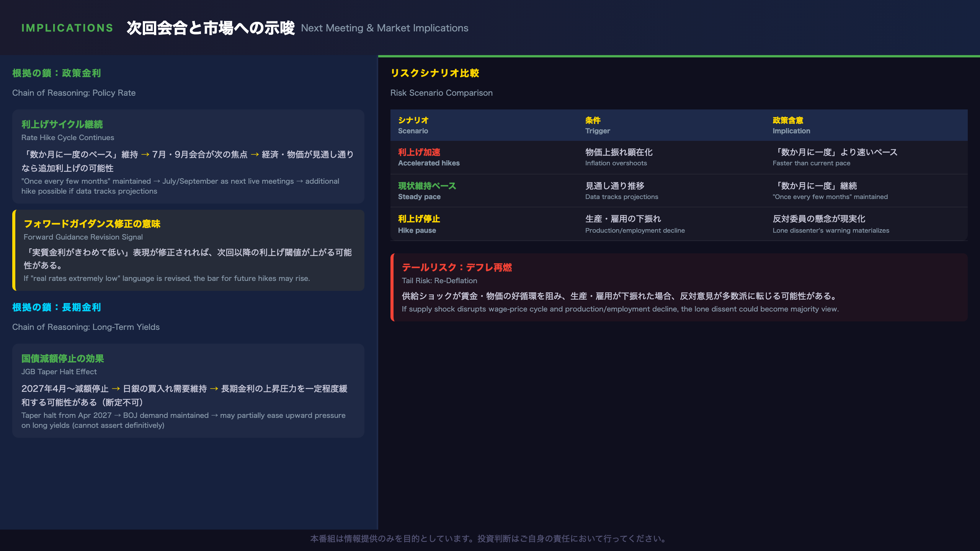The width and height of the screenshot is (980, 551).
Task: Click cell 「数か月に一度」継続
Action: pos(815,186)
